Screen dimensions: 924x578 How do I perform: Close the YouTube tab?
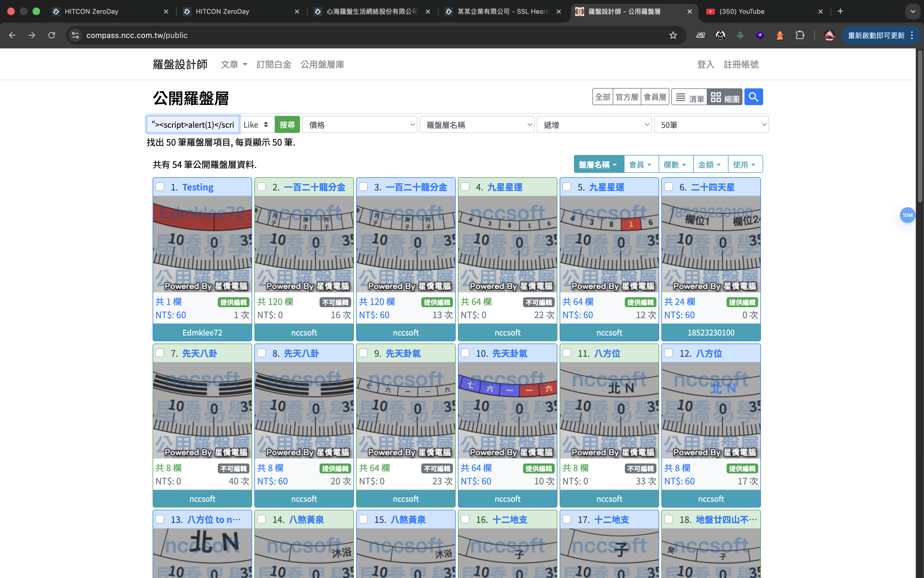click(x=821, y=12)
